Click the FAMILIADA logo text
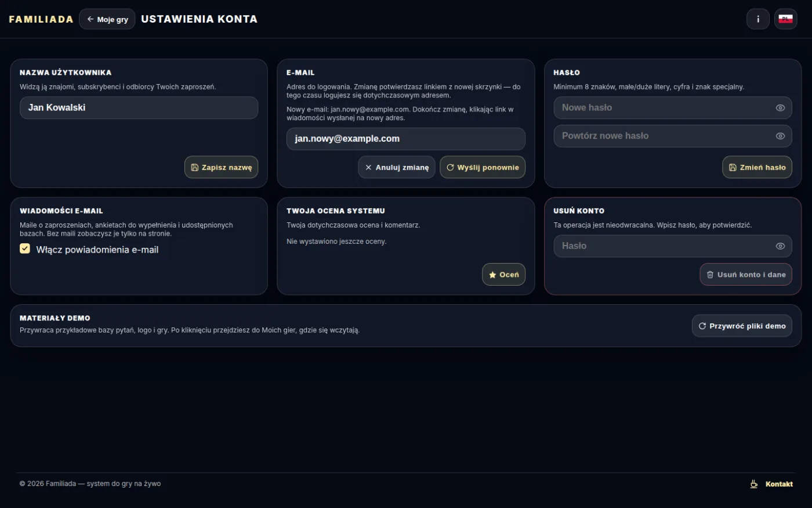 click(41, 19)
